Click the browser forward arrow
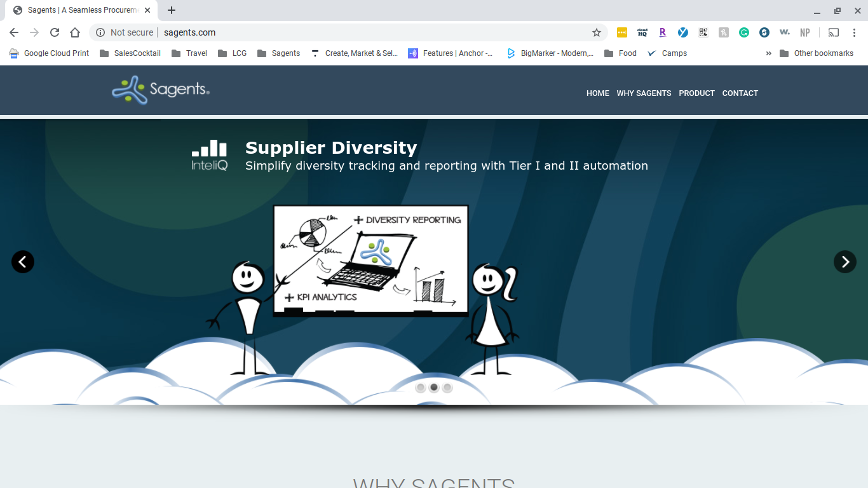This screenshot has width=868, height=488. point(34,32)
